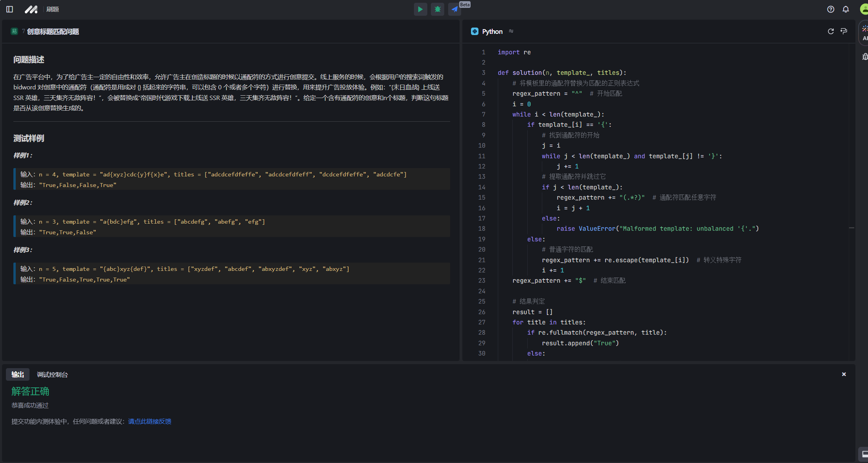Image resolution: width=868 pixels, height=463 pixels.
Task: Submit solution with the paper plane icon
Action: [454, 9]
